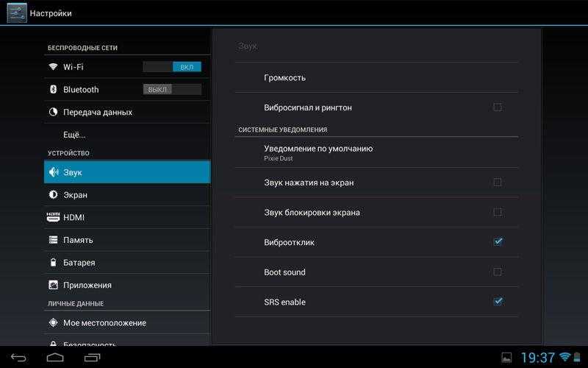Open Bluetooth settings entry
This screenshot has height=368, width=588.
127,89
